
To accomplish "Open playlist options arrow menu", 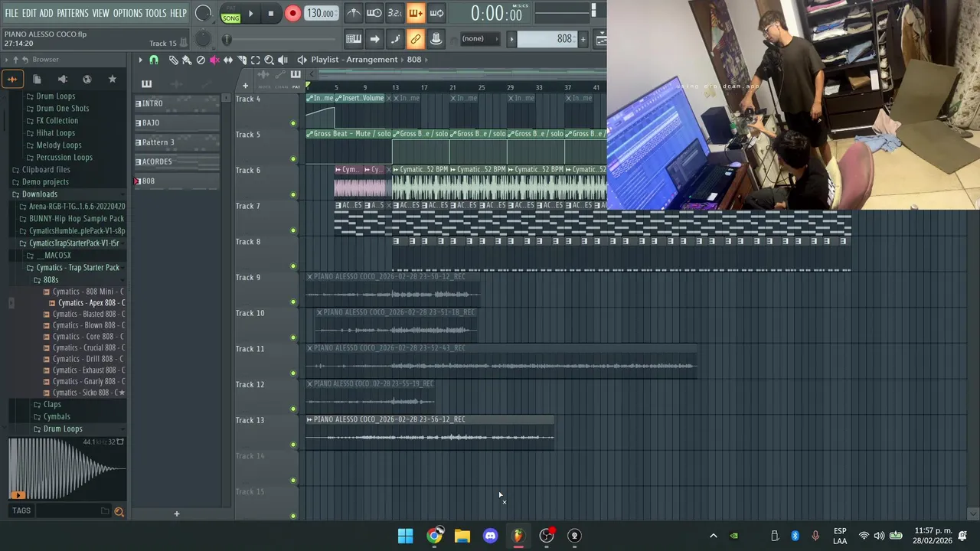I will [x=140, y=60].
